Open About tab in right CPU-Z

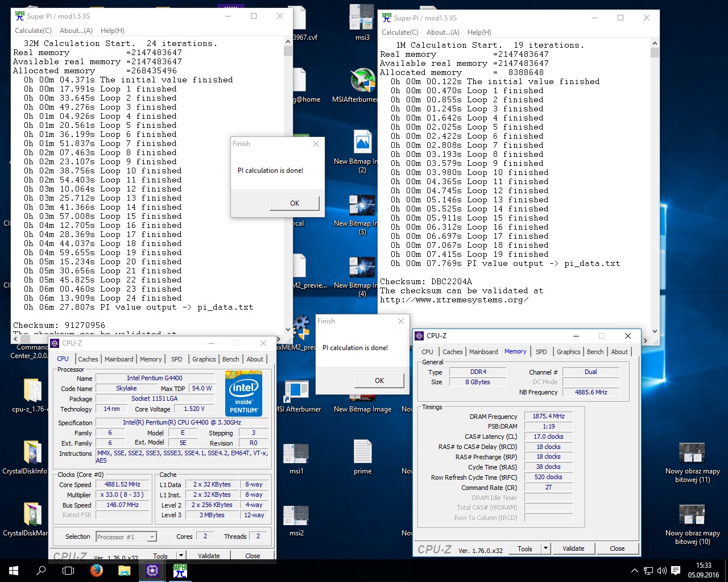(619, 352)
